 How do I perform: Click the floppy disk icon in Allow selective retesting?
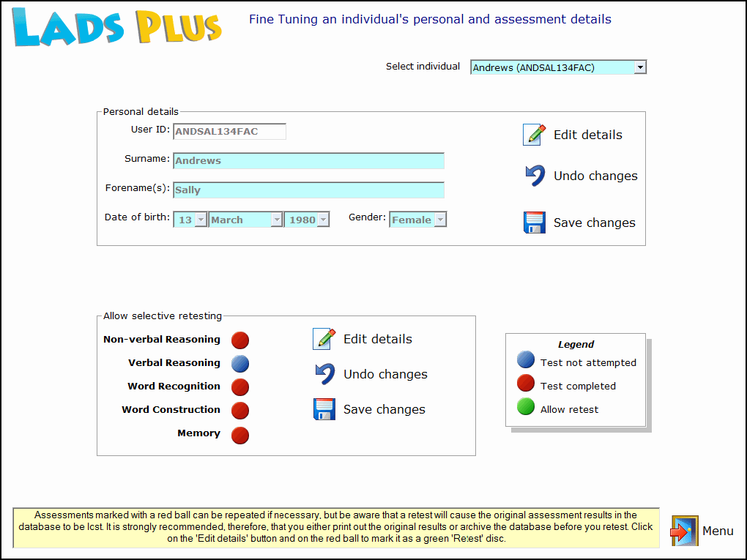point(324,409)
